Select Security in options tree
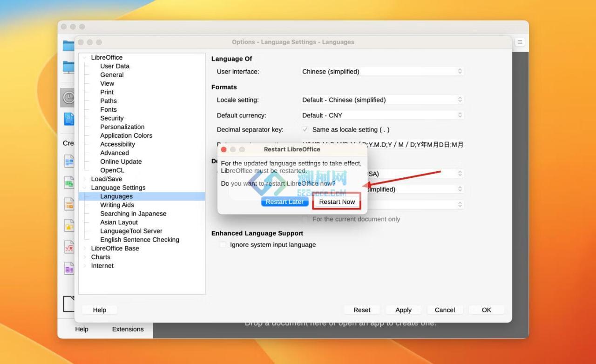The height and width of the screenshot is (364, 596). 112,118
